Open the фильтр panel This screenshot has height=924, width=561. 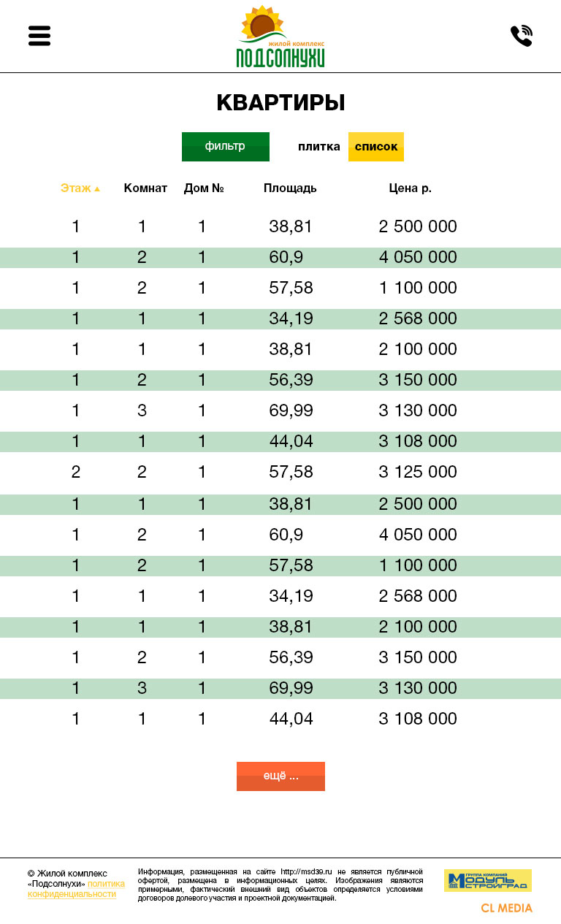226,147
